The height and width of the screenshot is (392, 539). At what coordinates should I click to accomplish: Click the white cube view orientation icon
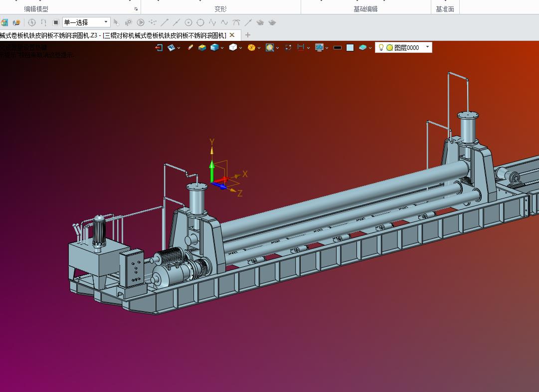(x=233, y=47)
